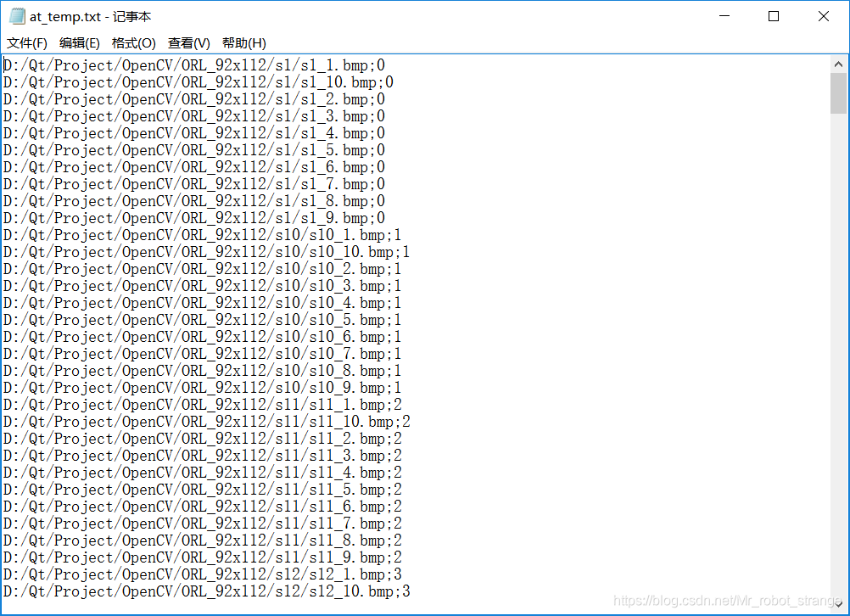Click the line ending in s12_1.bmp;3
Screen dimensions: 850x616
202,574
